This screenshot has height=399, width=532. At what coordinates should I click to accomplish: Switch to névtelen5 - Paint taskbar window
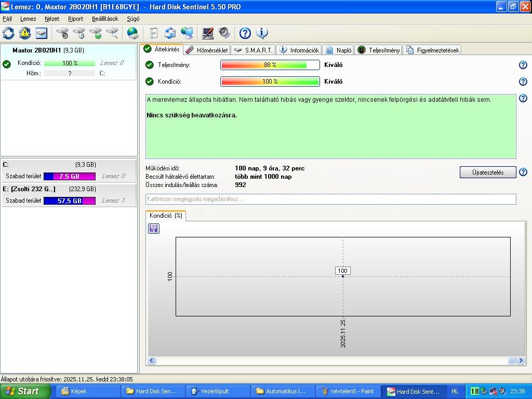[348, 392]
